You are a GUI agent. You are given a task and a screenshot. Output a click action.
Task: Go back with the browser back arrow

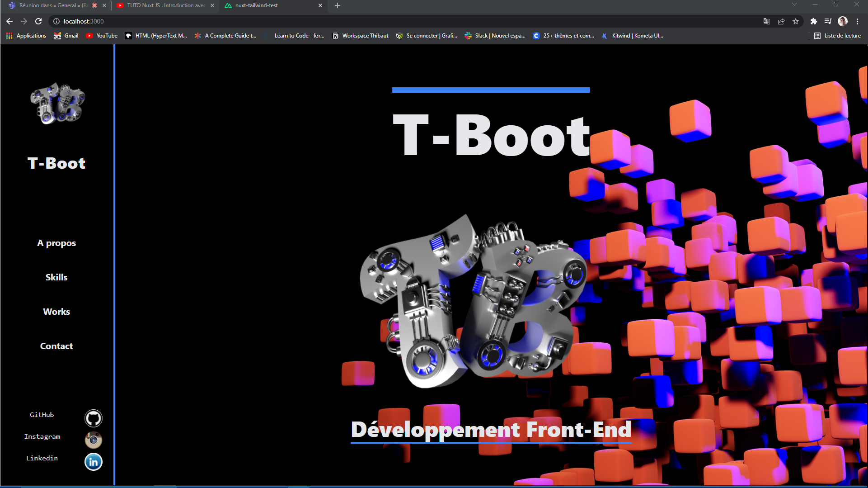click(9, 21)
